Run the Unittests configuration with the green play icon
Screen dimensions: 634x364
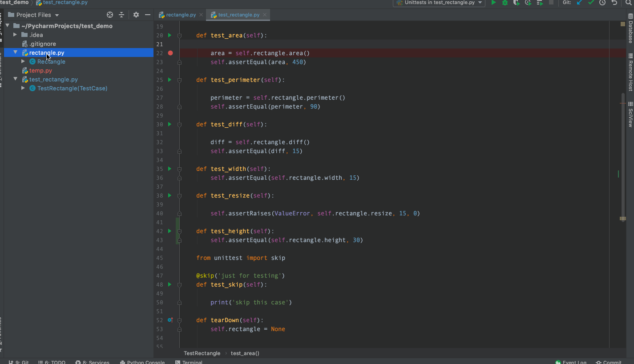coord(493,3)
